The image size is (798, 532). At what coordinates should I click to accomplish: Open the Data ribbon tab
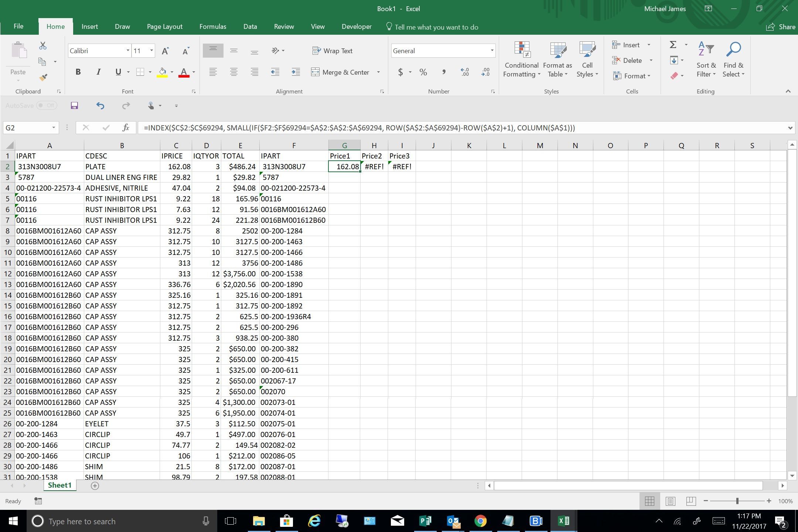[250, 26]
